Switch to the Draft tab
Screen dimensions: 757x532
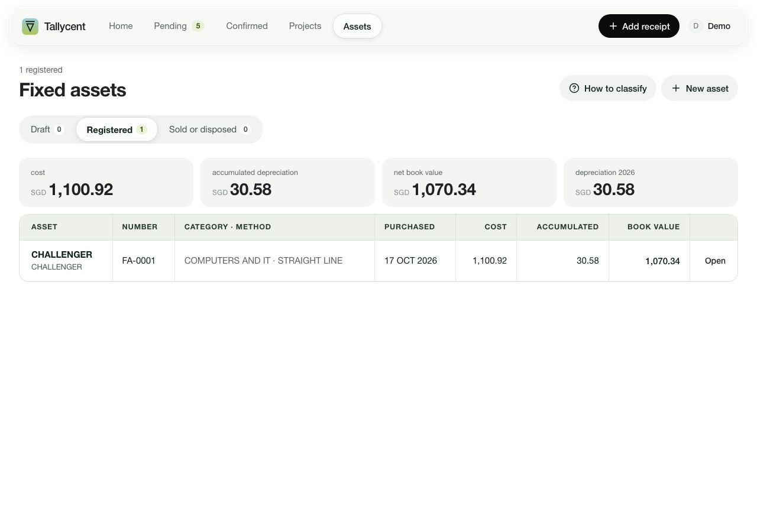click(x=47, y=129)
